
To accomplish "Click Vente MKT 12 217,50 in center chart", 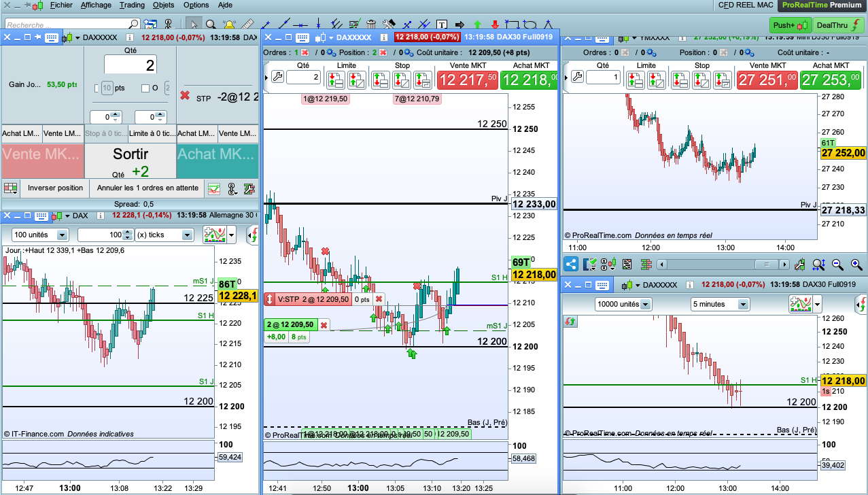I will [x=467, y=80].
